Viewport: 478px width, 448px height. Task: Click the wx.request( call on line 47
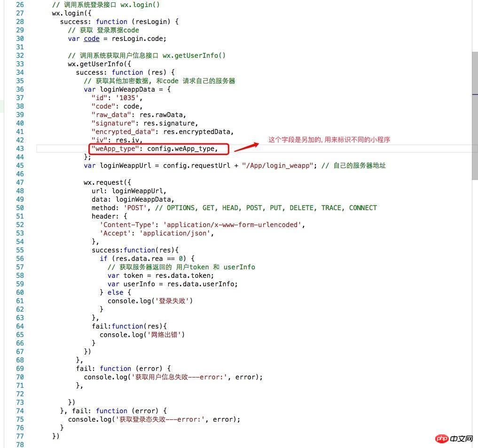(x=107, y=182)
